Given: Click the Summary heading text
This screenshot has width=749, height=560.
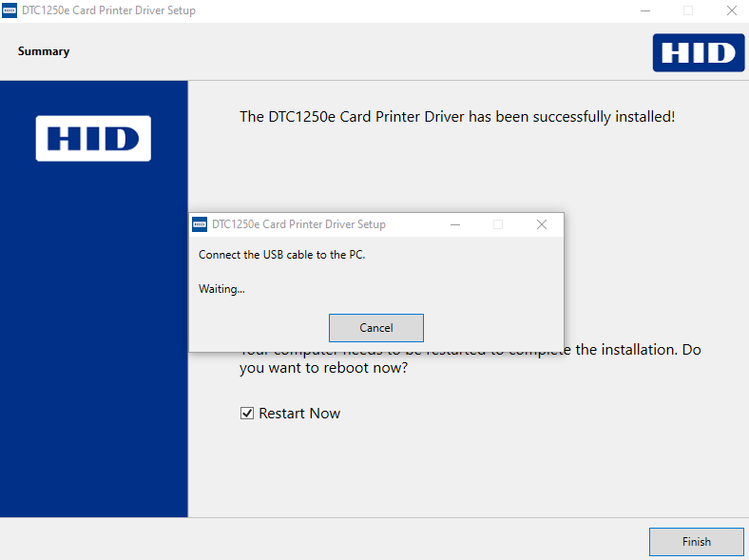Looking at the screenshot, I should click(x=44, y=51).
